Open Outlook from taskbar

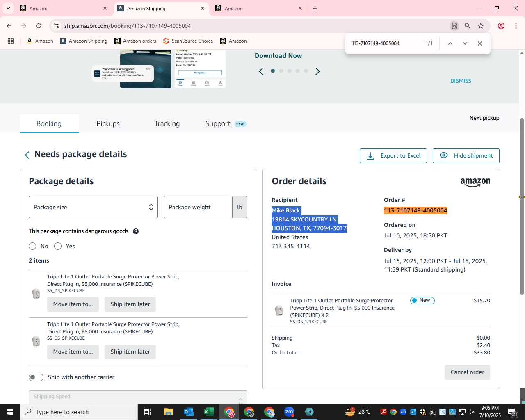pos(188,412)
